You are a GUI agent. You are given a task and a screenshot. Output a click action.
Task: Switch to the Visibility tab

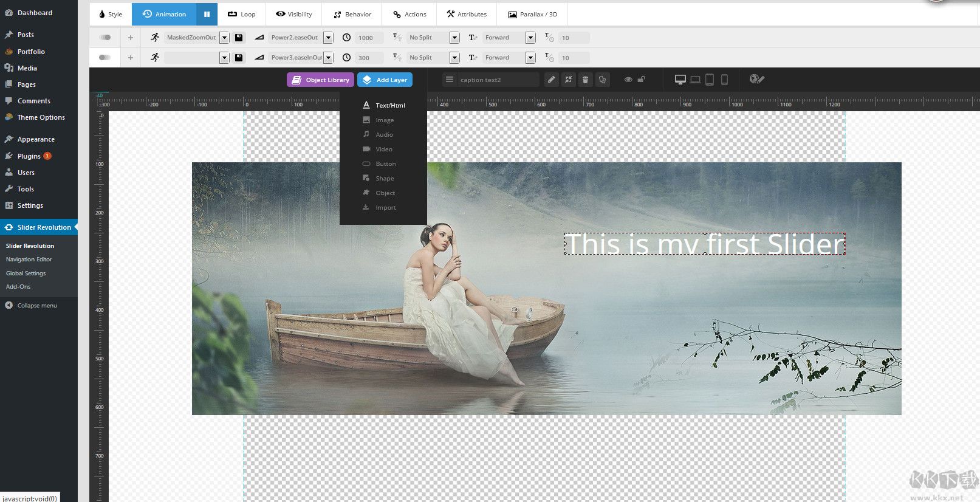[x=293, y=14]
